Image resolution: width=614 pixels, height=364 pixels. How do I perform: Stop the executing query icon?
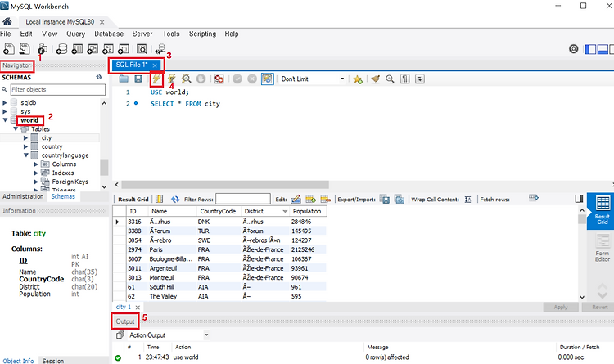pyautogui.click(x=201, y=79)
